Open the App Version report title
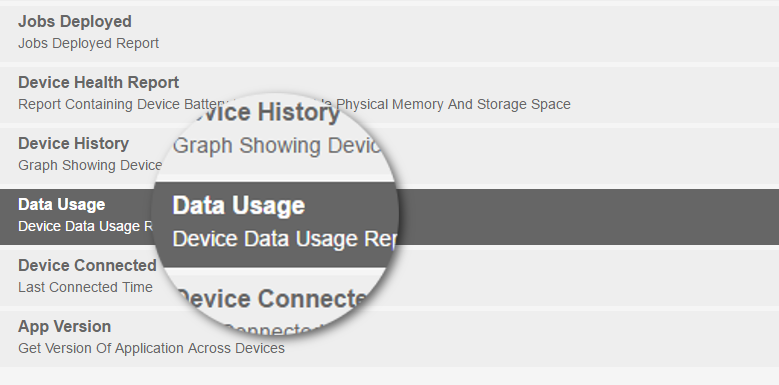The width and height of the screenshot is (779, 385). (x=65, y=326)
